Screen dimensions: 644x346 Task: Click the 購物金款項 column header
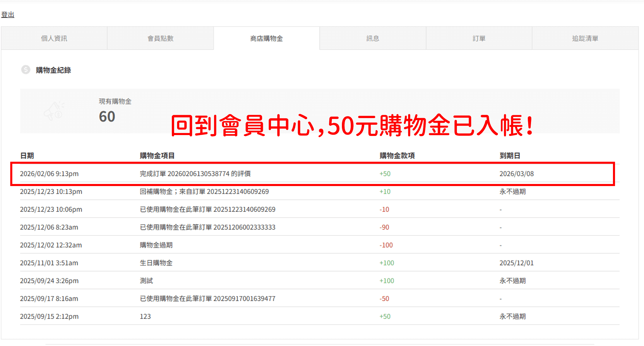click(397, 156)
